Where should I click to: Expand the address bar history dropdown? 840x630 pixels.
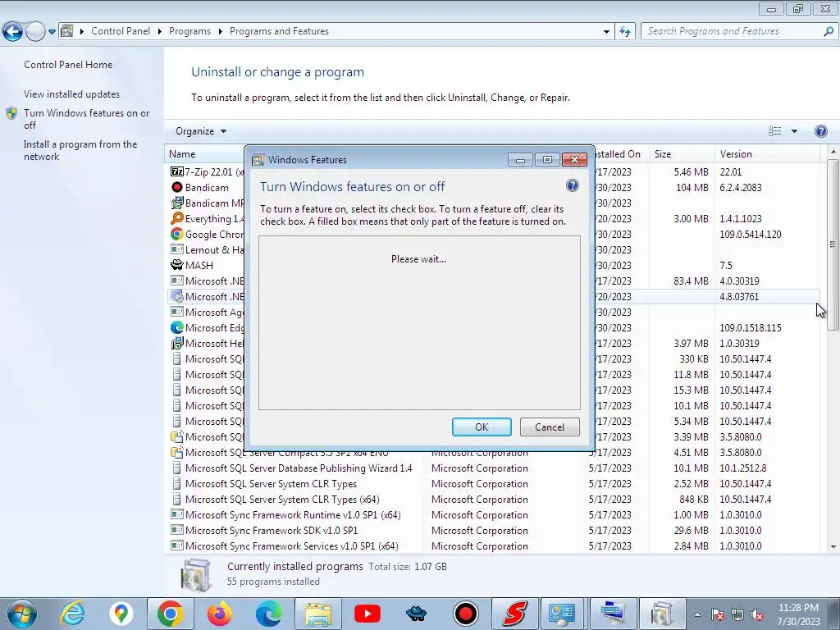(606, 32)
